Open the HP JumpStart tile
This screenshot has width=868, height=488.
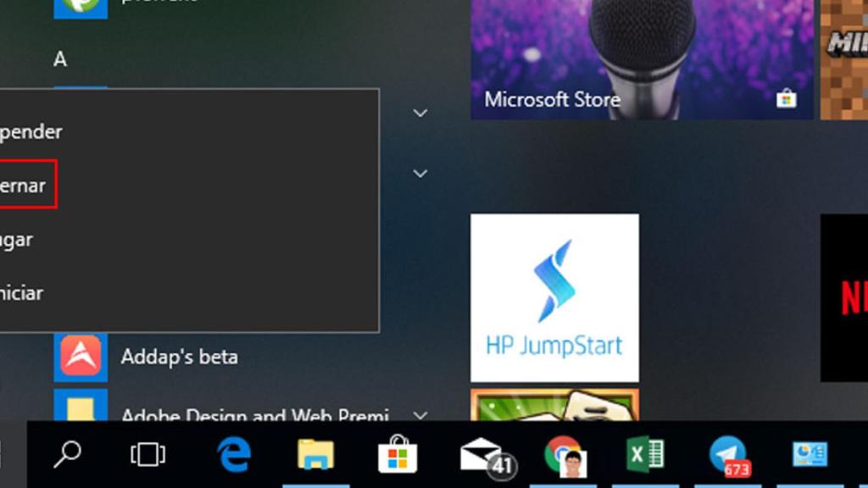point(555,295)
